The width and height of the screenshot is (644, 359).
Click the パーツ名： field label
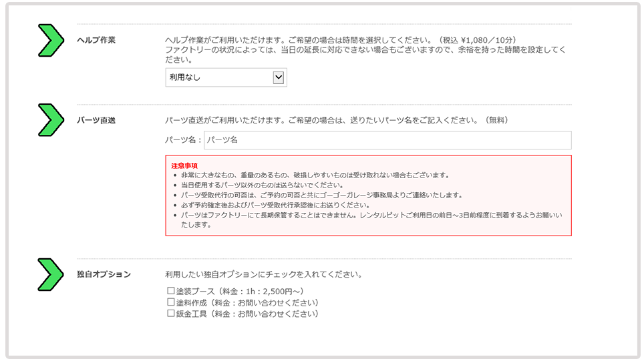point(183,140)
